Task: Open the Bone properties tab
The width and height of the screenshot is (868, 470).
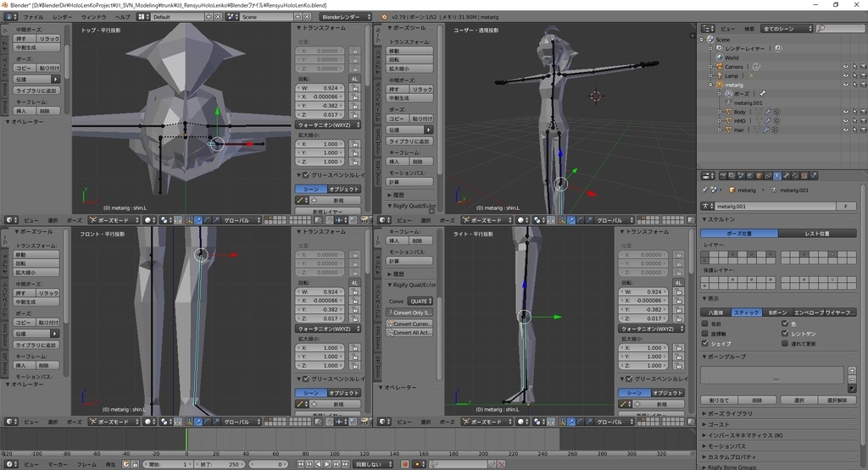Action: [x=786, y=176]
